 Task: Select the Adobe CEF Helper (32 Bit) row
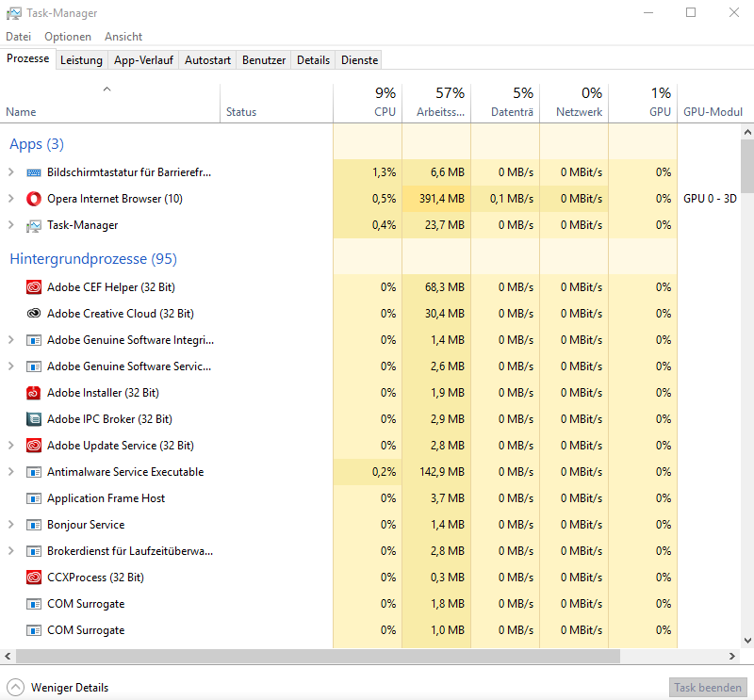pyautogui.click(x=338, y=287)
